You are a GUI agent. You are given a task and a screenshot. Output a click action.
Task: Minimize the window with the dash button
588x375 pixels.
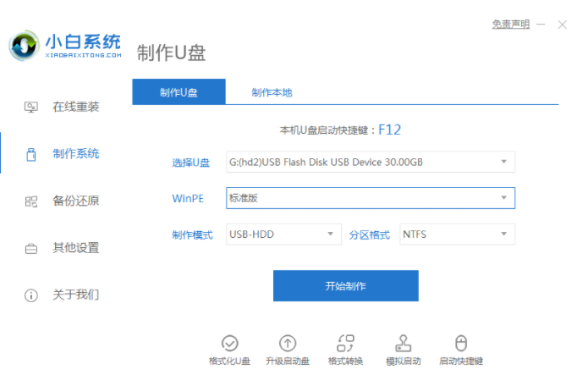(541, 25)
